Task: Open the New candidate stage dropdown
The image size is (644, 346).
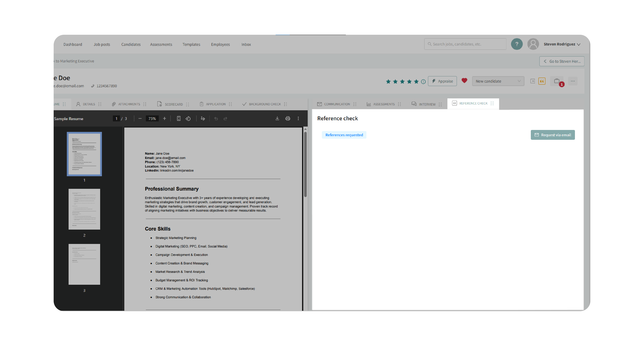Action: [x=498, y=81]
